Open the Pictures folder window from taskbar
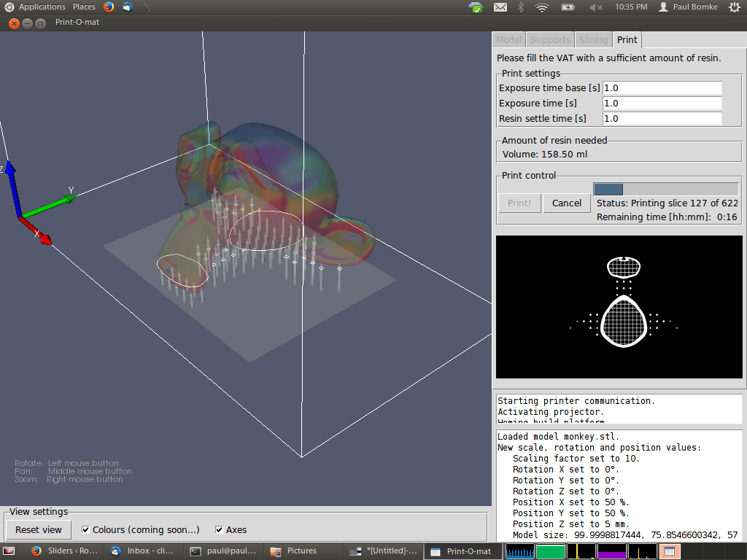Image resolution: width=747 pixels, height=560 pixels. click(x=304, y=551)
